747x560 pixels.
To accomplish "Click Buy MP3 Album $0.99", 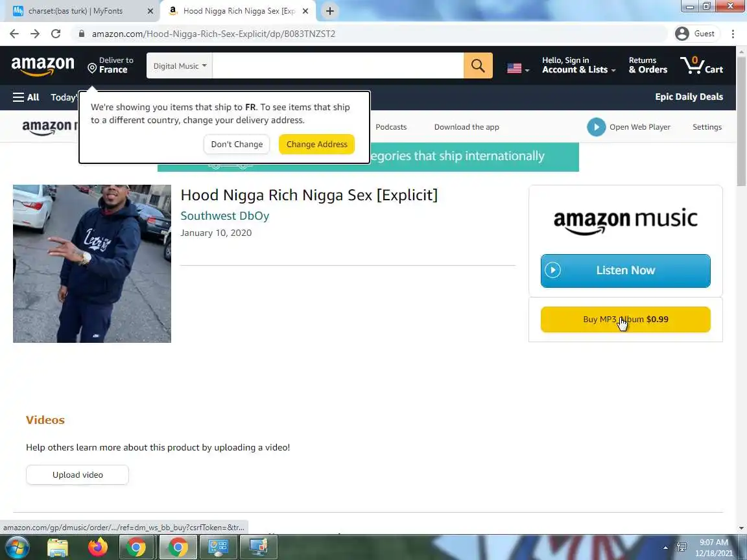I will [x=626, y=320].
